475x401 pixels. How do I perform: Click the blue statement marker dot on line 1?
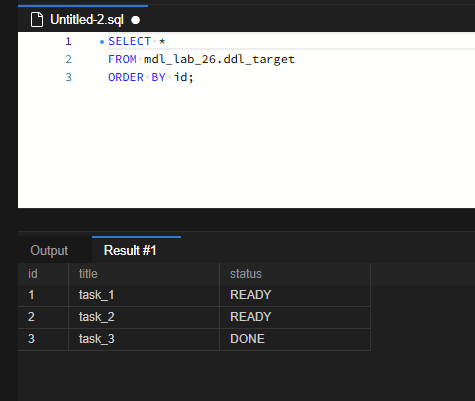click(x=102, y=42)
